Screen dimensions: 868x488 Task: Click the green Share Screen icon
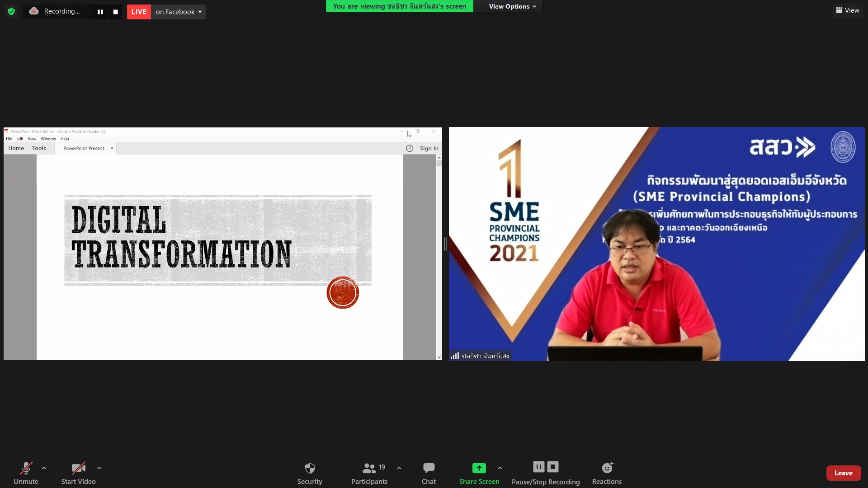pyautogui.click(x=479, y=468)
